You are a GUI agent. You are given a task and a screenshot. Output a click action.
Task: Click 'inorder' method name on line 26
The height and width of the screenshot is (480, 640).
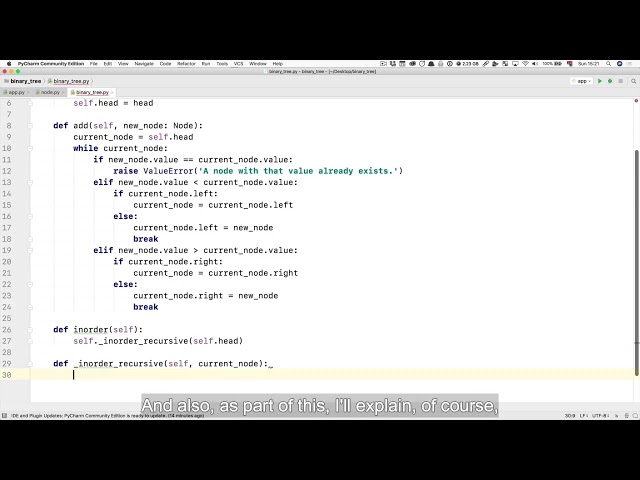coord(91,330)
